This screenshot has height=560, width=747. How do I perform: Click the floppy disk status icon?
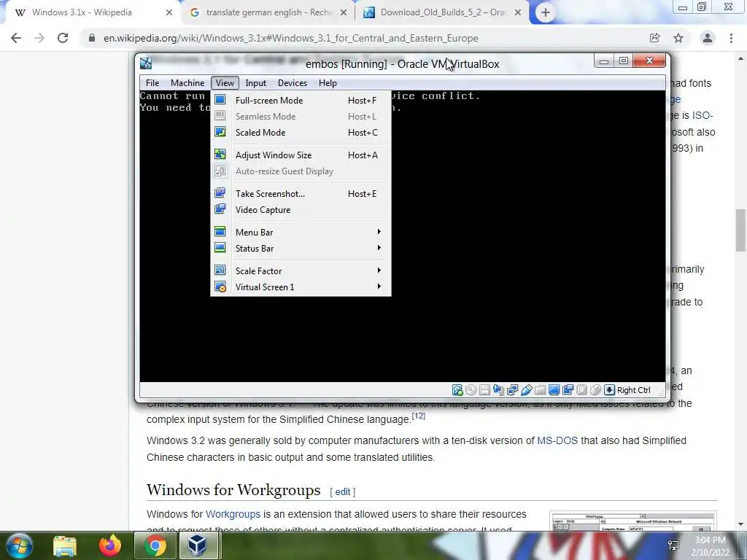[484, 390]
